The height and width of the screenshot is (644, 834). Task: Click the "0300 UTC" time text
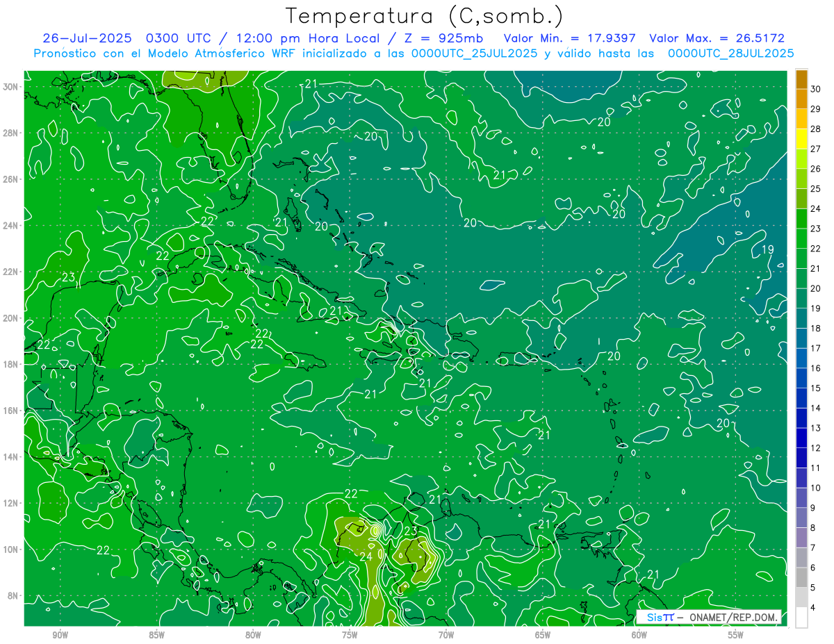[x=179, y=38]
